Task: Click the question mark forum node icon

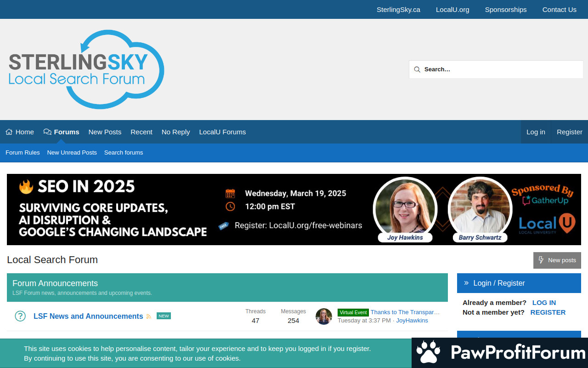Action: [x=20, y=316]
